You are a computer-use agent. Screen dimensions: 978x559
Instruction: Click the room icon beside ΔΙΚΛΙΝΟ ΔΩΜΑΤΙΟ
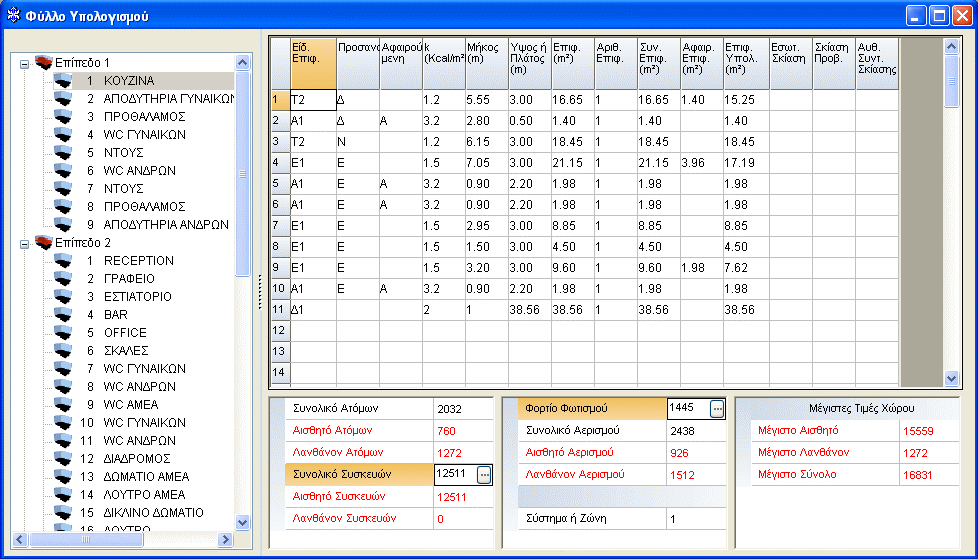click(62, 513)
